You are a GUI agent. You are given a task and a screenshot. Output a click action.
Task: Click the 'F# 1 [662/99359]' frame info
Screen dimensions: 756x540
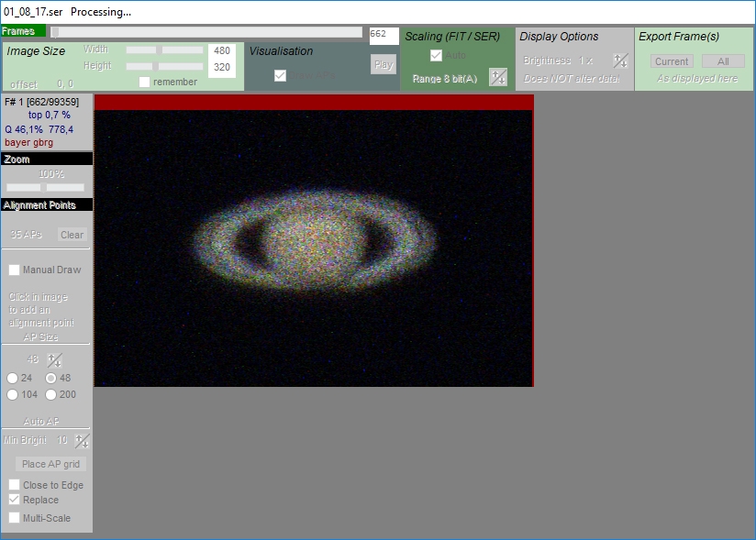pos(41,102)
